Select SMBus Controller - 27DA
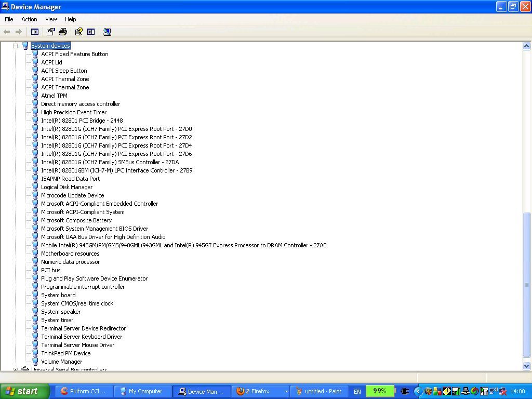The width and height of the screenshot is (532, 399). pyautogui.click(x=110, y=162)
